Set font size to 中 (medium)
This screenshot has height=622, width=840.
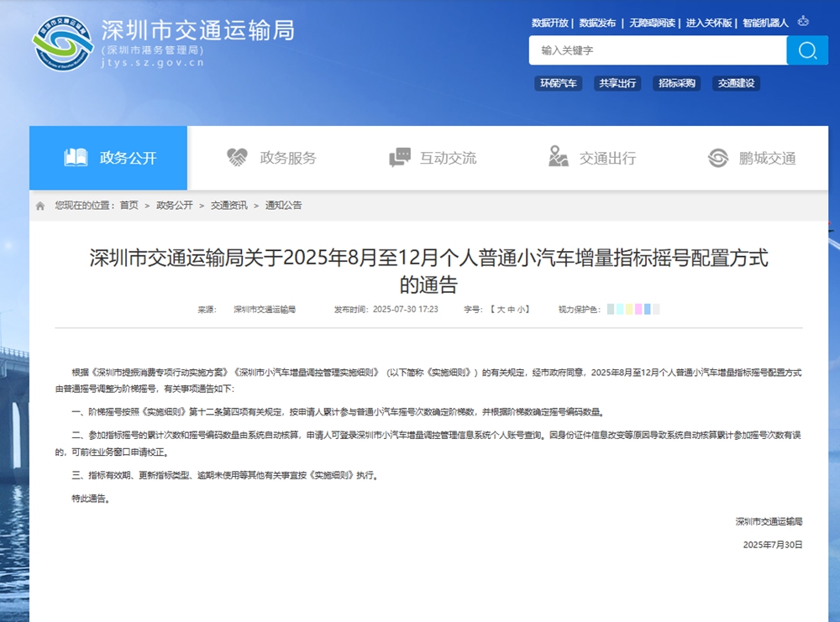[512, 310]
